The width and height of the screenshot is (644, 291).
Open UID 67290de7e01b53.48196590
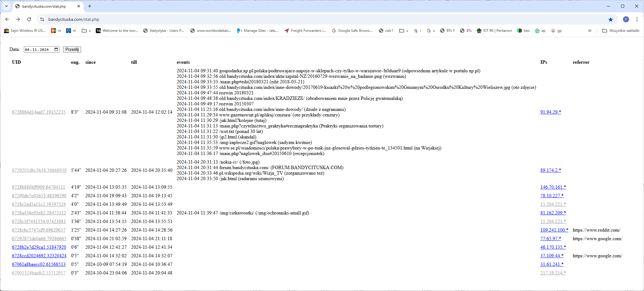point(39,196)
